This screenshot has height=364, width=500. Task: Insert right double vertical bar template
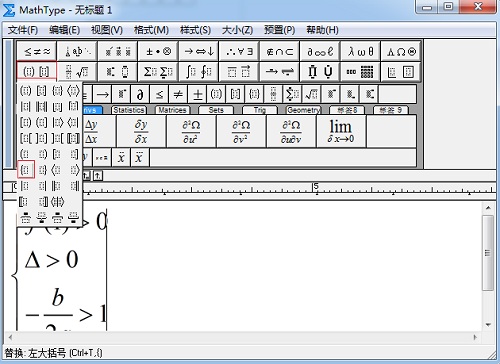74,186
